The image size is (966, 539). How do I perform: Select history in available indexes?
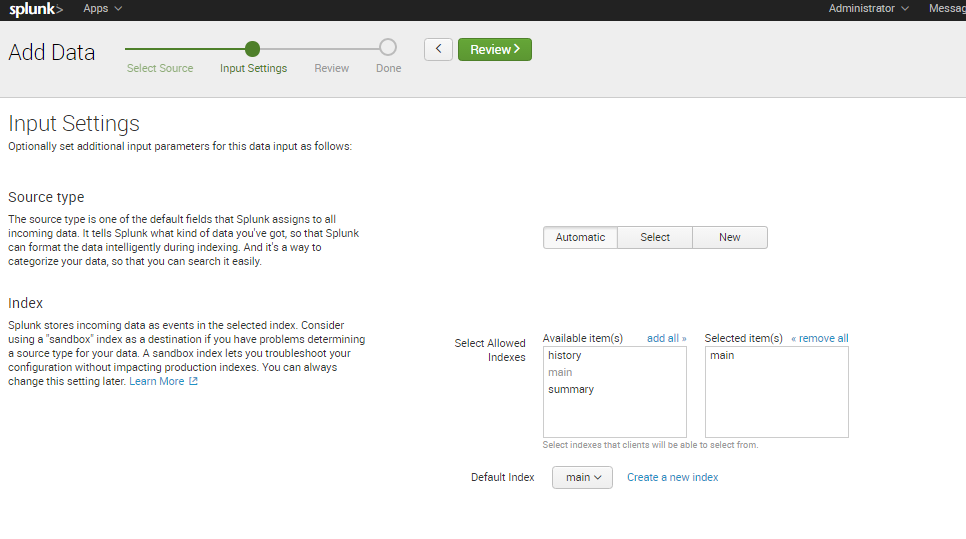point(565,355)
